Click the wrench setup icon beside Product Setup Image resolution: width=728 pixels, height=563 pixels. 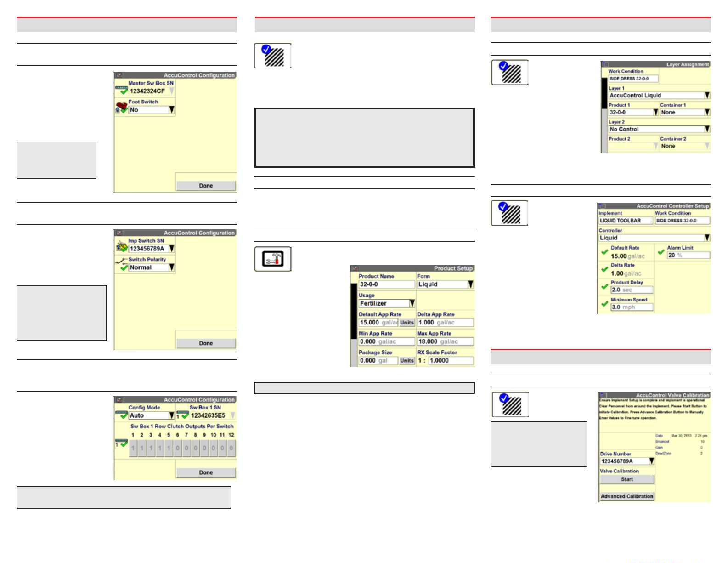point(273,259)
